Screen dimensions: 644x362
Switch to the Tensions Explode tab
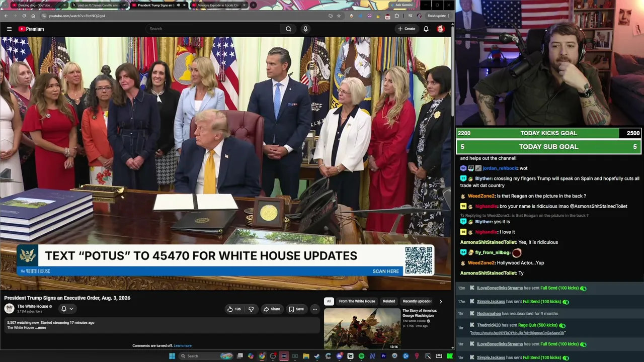tap(219, 5)
